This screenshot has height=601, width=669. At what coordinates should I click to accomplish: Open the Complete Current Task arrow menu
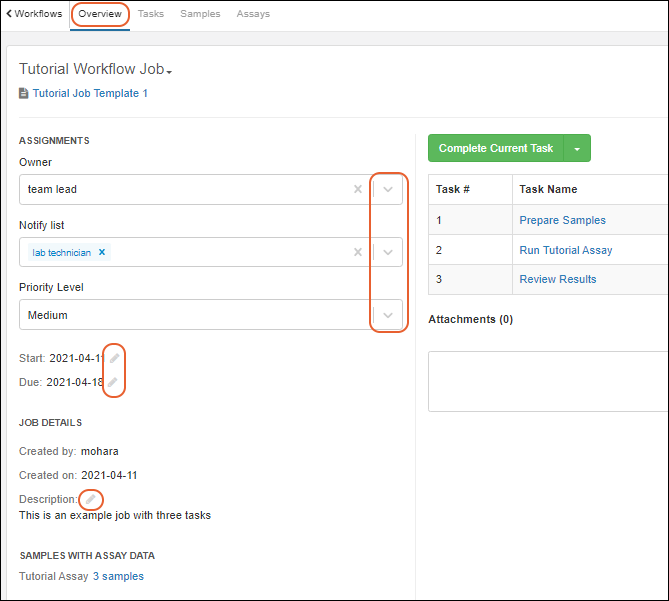pos(577,149)
